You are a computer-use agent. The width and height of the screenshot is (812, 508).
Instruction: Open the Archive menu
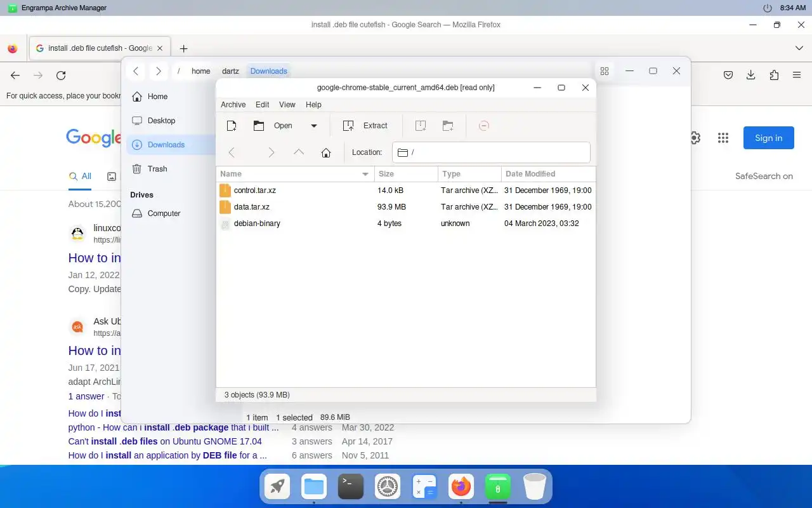(x=233, y=105)
